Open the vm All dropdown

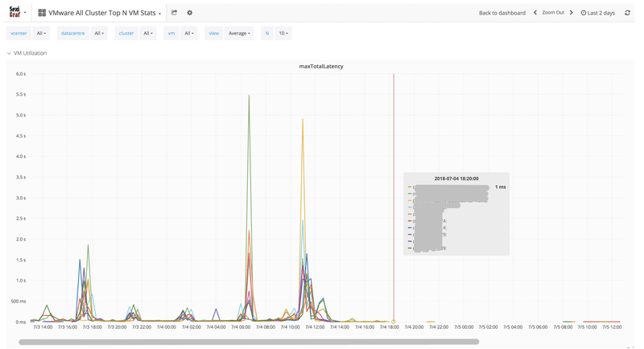tap(188, 33)
